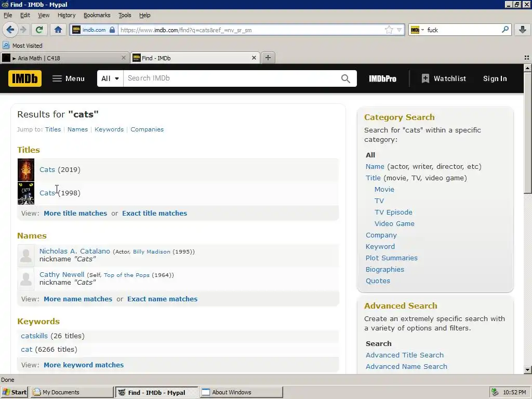Open the Watchlist bookmark icon
The height and width of the screenshot is (399, 532).
(425, 79)
